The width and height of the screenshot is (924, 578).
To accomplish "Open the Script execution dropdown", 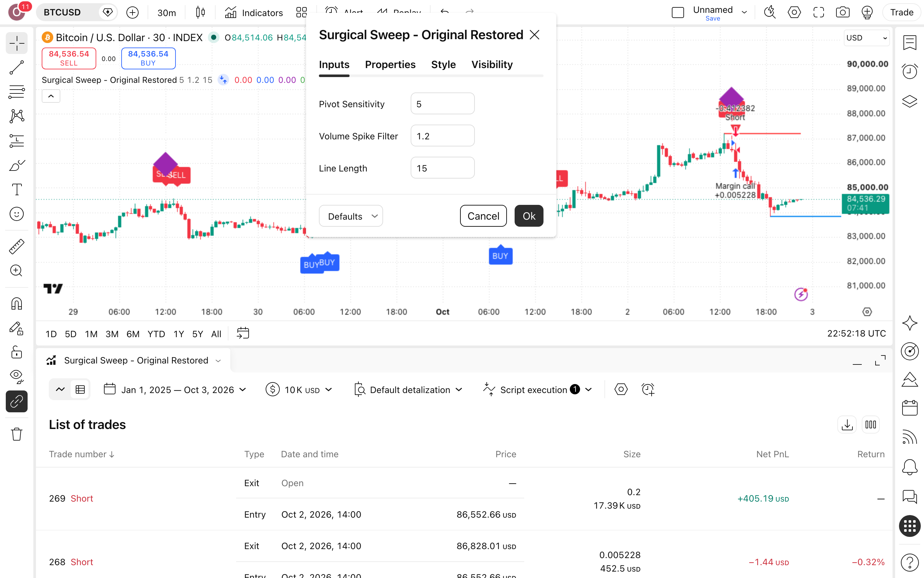I will tap(538, 390).
